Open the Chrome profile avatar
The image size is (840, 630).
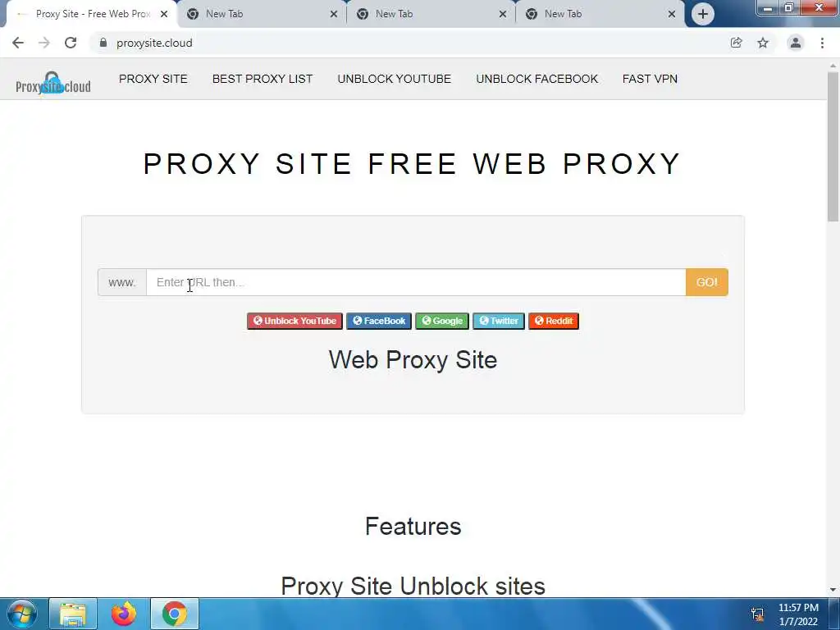click(796, 43)
